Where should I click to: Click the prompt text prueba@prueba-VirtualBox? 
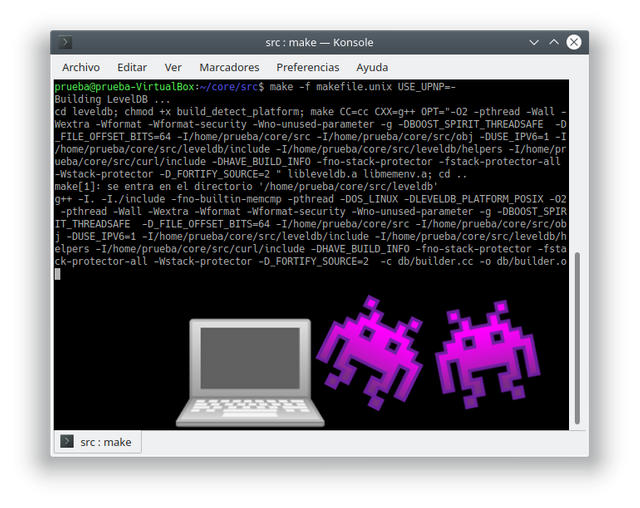(124, 87)
